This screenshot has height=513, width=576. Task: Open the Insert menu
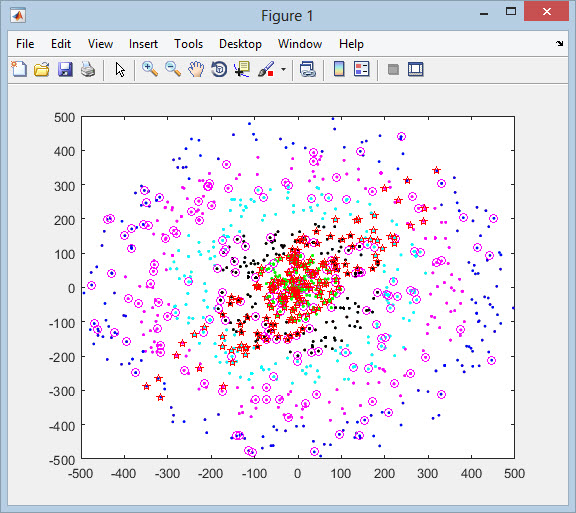coord(143,44)
